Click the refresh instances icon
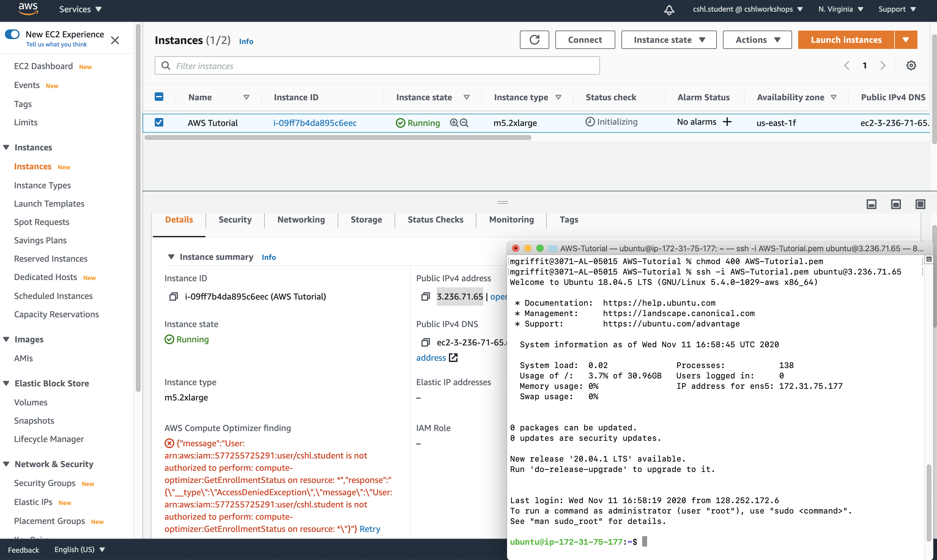Screen dimensions: 937x560 pos(534,39)
